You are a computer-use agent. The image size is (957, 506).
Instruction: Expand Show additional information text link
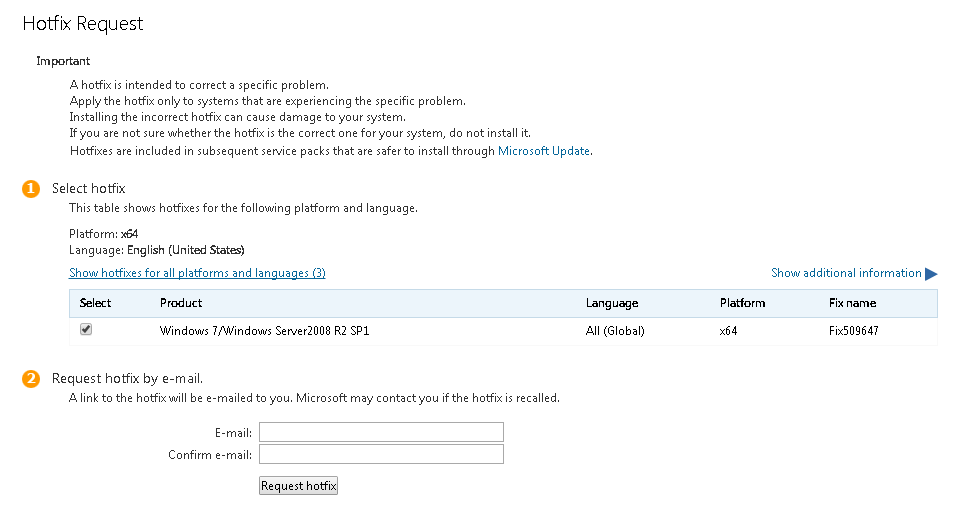click(x=846, y=273)
